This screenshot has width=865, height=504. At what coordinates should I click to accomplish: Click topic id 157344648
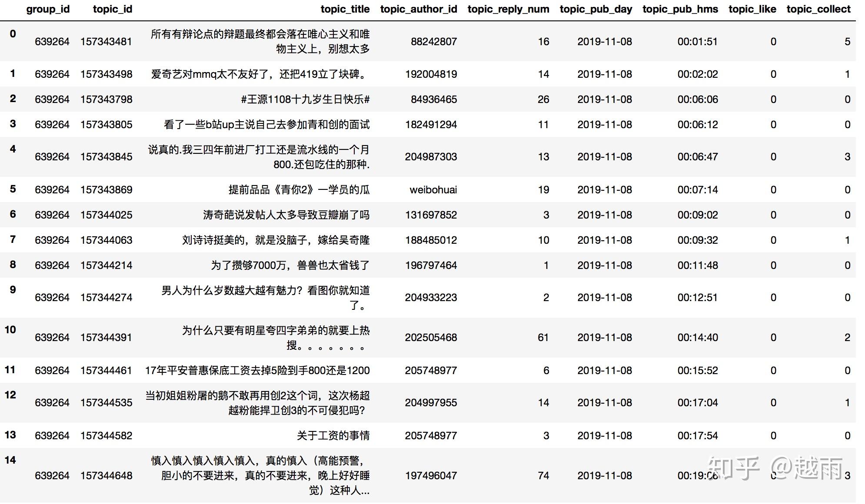point(106,476)
